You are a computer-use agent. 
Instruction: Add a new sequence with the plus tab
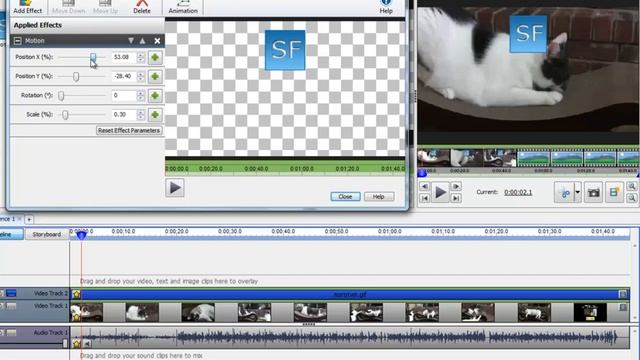pos(29,220)
